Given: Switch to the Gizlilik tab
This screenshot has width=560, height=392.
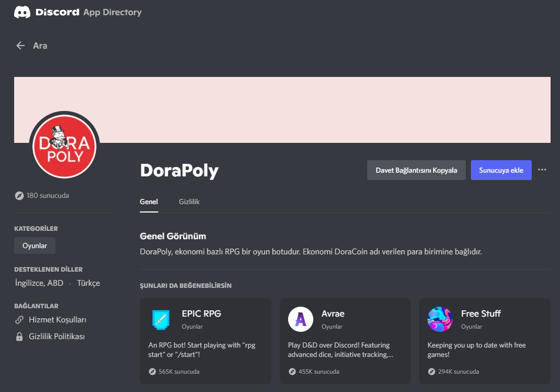Looking at the screenshot, I should [x=189, y=201].
